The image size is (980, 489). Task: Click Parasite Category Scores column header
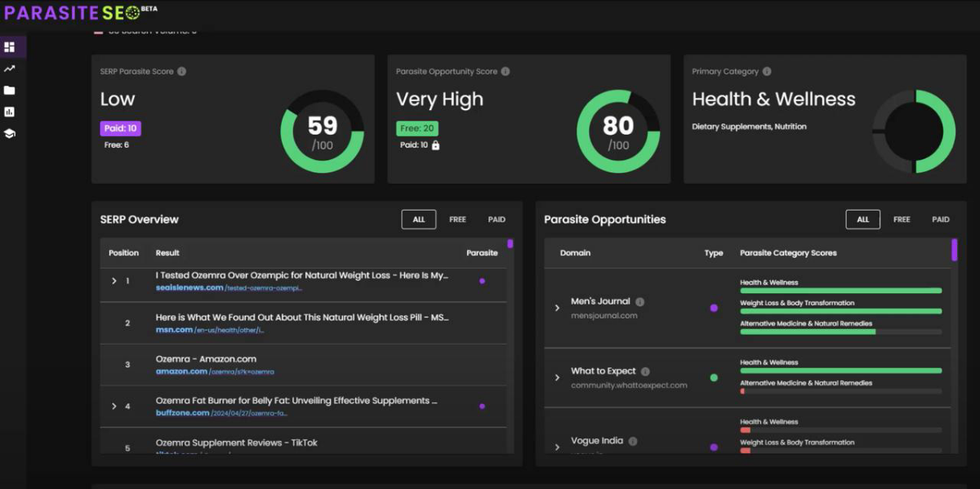(x=787, y=253)
